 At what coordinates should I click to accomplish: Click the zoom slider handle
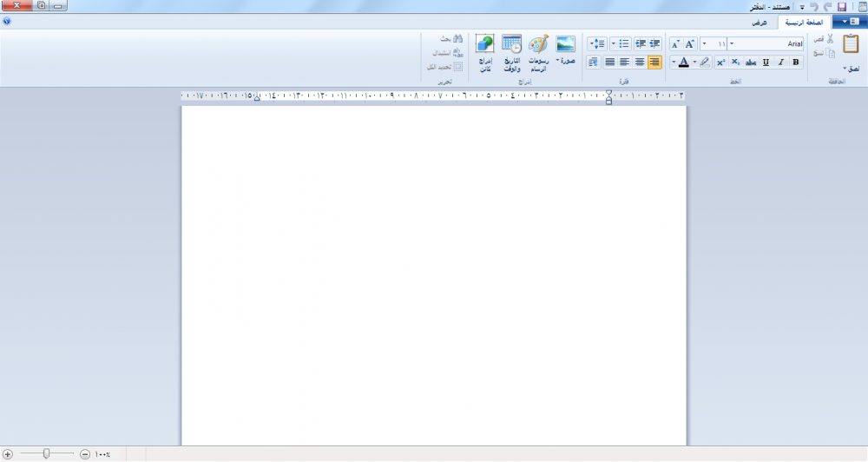pos(46,453)
